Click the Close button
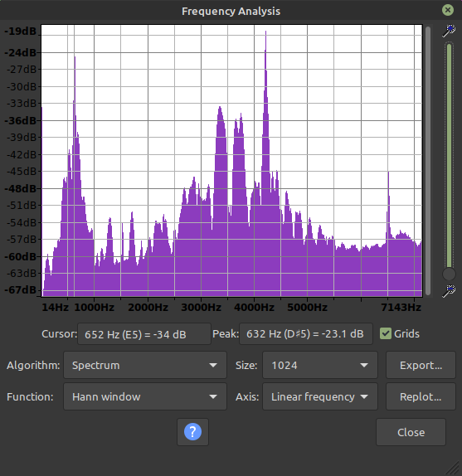This screenshot has height=476, width=462. coord(411,432)
